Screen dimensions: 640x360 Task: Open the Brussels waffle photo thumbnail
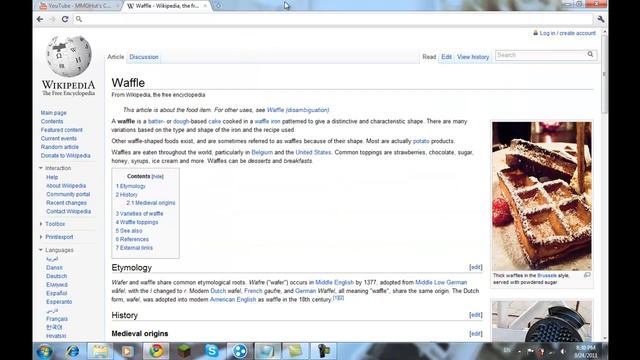(542, 196)
